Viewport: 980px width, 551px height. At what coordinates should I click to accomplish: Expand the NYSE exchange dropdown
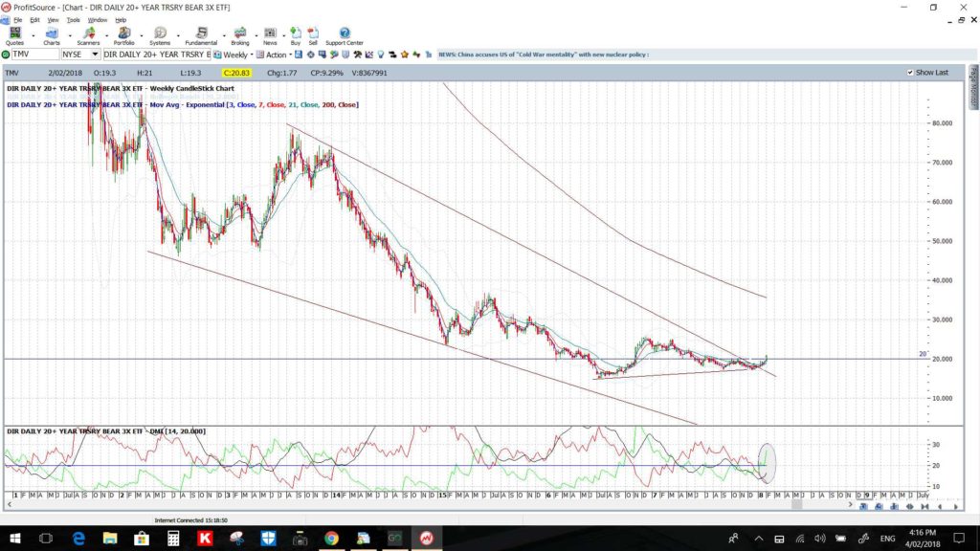(x=95, y=55)
